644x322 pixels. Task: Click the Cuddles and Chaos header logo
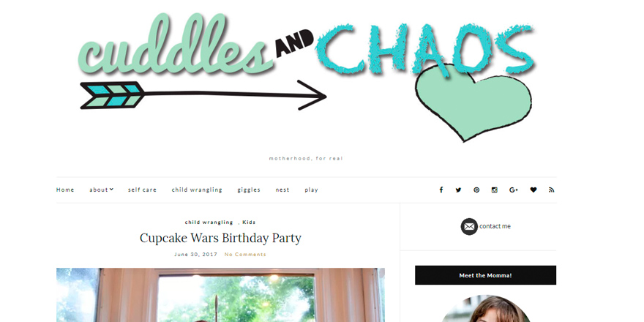tap(307, 78)
